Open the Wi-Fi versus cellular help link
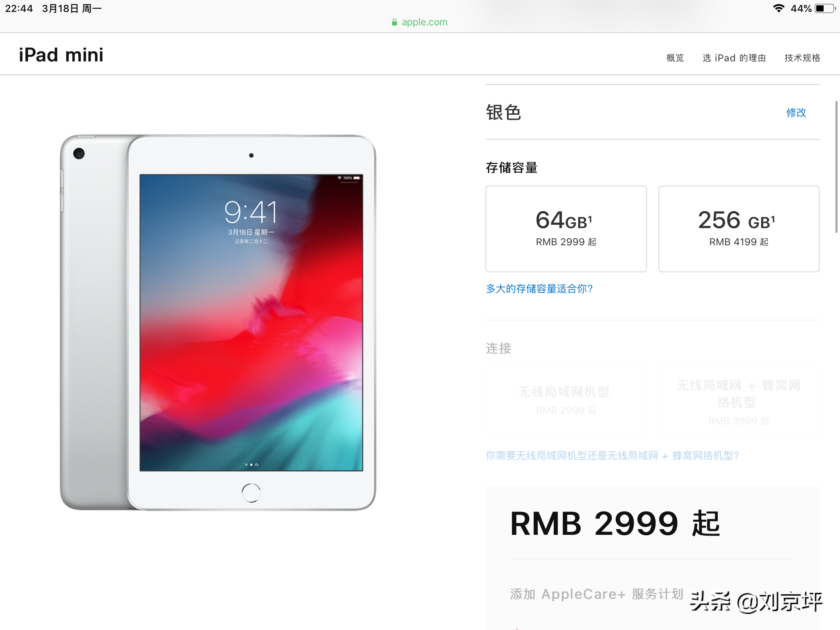Screen dimensions: 840x630 click(x=612, y=456)
